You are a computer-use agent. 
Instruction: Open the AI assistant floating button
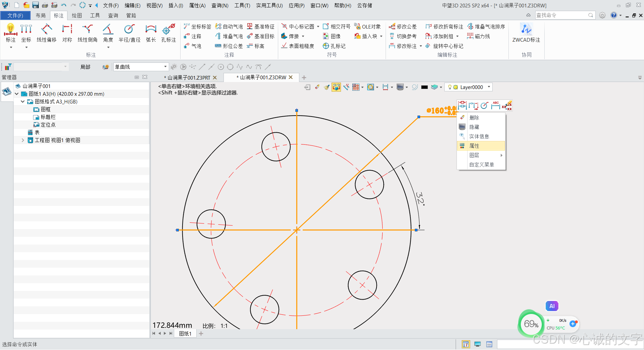tap(552, 306)
